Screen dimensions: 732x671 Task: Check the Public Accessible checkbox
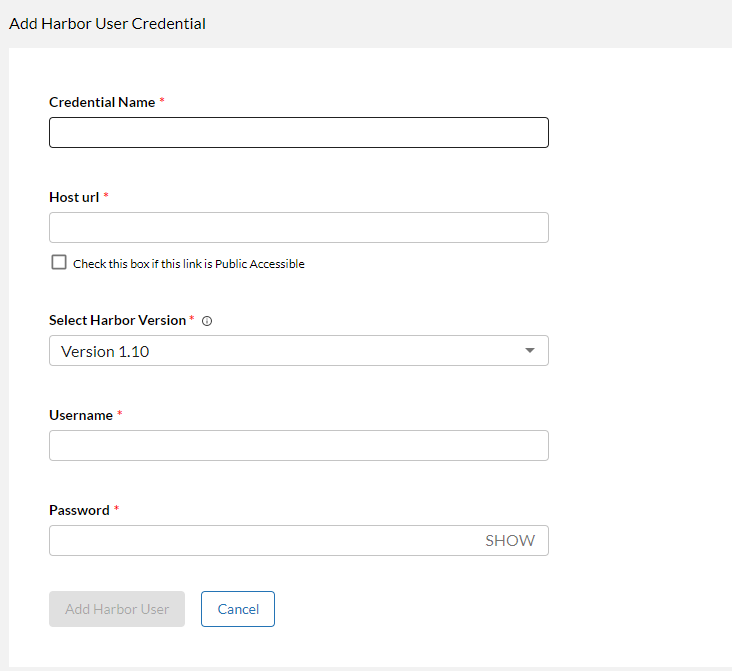58,263
